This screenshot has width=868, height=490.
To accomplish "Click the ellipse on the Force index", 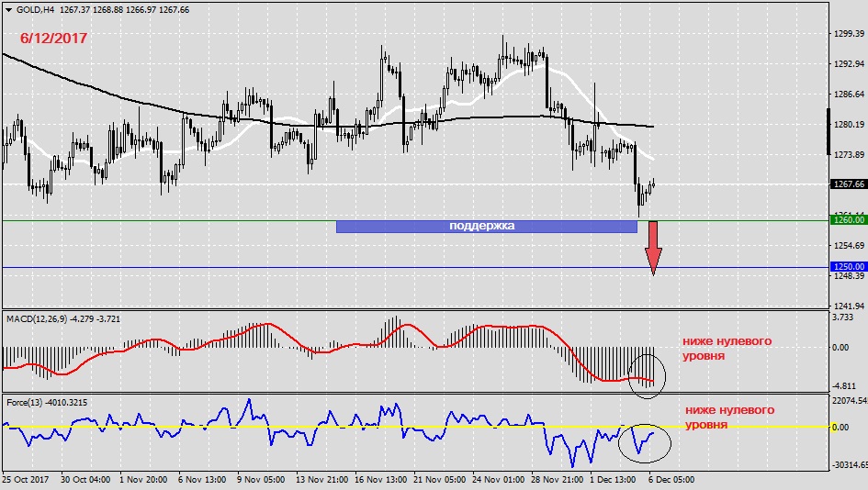I will pos(644,441).
